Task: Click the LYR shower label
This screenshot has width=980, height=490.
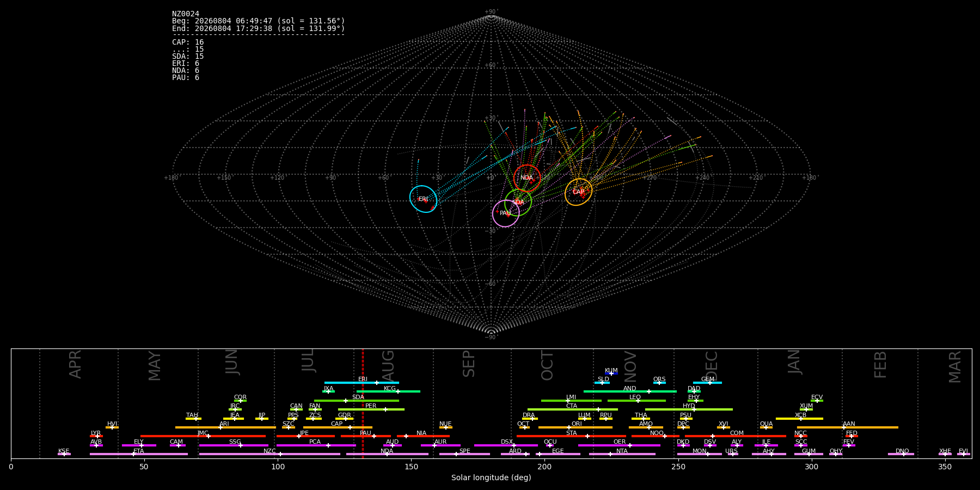Action: pyautogui.click(x=96, y=433)
